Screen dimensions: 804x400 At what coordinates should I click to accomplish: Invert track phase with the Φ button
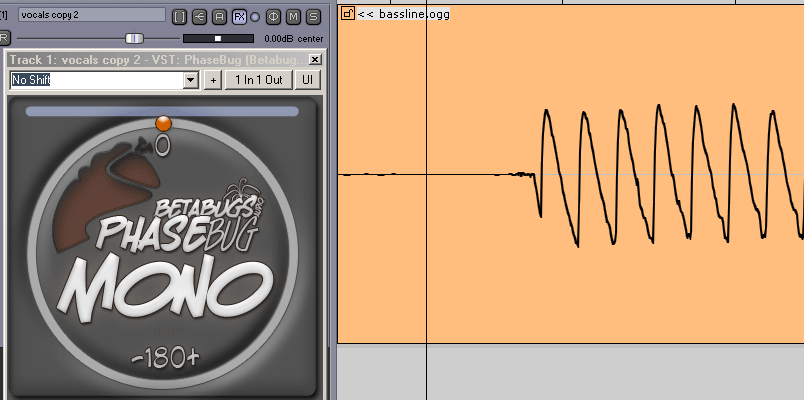pyautogui.click(x=274, y=17)
